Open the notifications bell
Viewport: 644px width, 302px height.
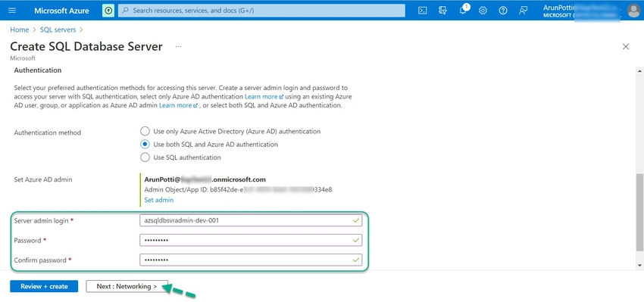(x=463, y=11)
